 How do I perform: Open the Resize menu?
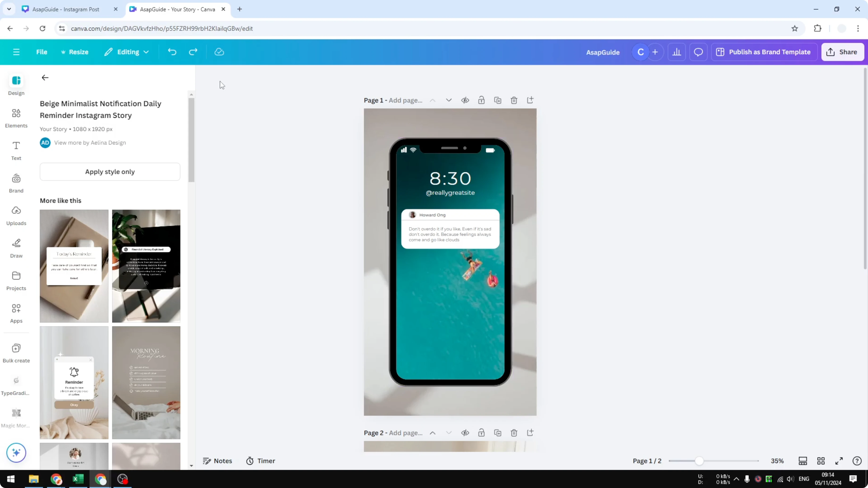pos(75,52)
